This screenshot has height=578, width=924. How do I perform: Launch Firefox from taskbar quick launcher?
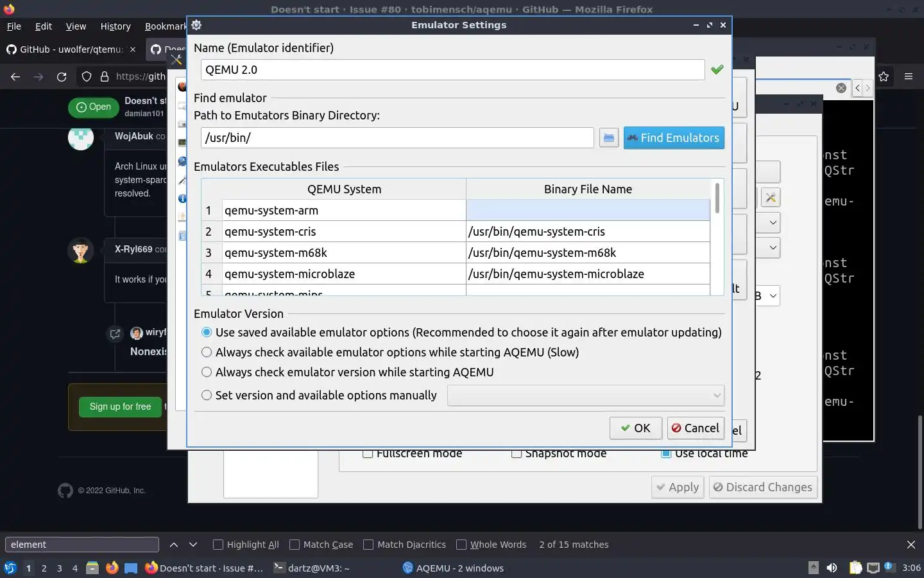(112, 568)
